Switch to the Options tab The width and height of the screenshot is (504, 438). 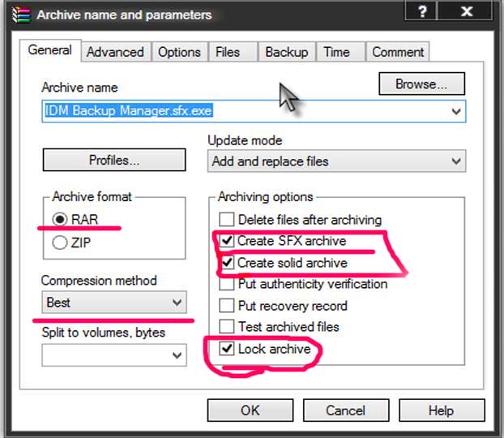pyautogui.click(x=179, y=52)
